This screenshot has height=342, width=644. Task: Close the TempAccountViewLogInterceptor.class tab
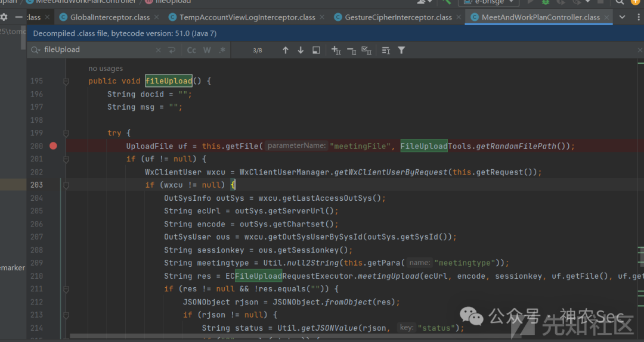[321, 17]
